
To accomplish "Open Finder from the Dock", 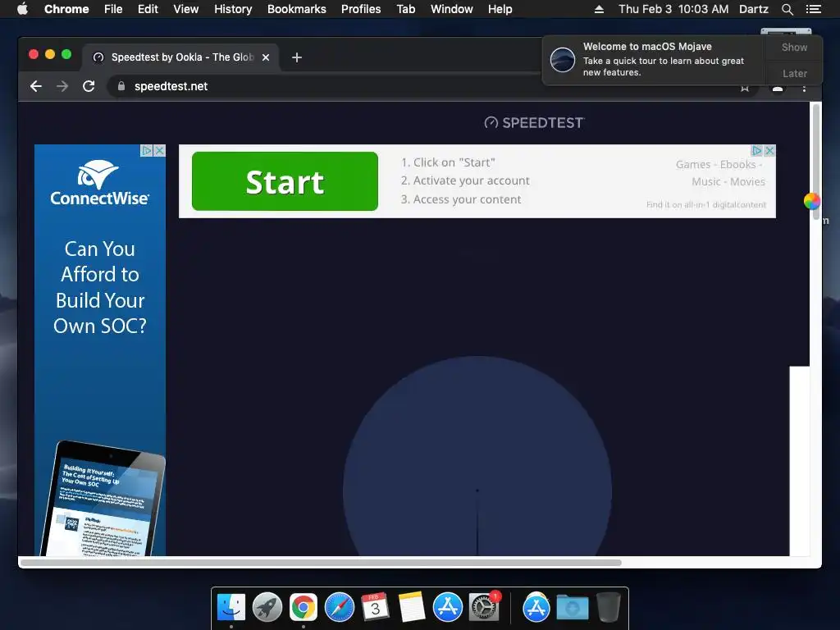I will pos(231,608).
